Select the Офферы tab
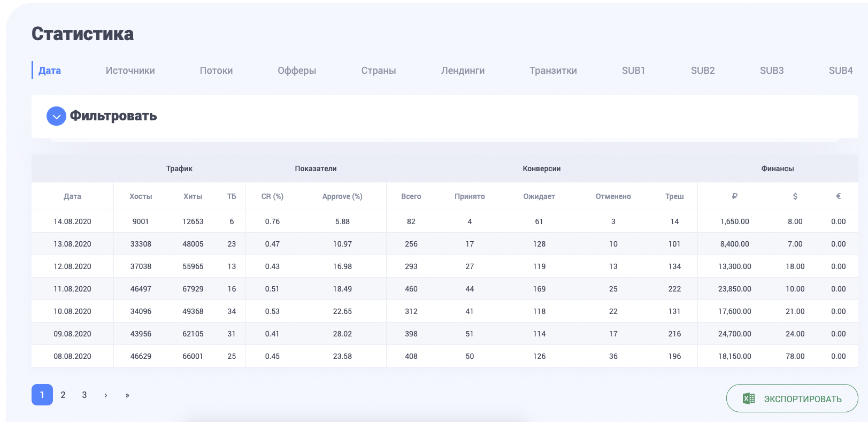This screenshot has height=422, width=868. pos(297,71)
